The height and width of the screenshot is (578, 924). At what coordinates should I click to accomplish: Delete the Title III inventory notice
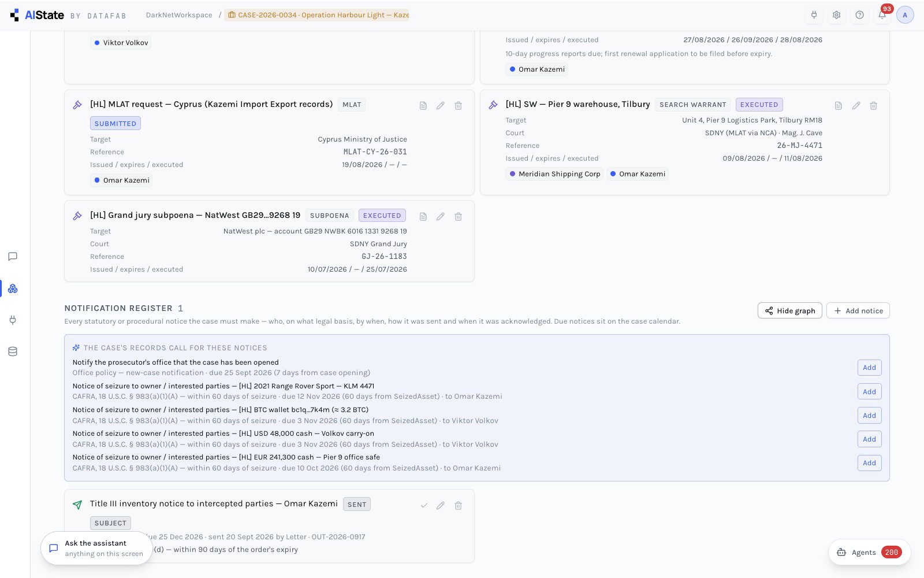459,505
